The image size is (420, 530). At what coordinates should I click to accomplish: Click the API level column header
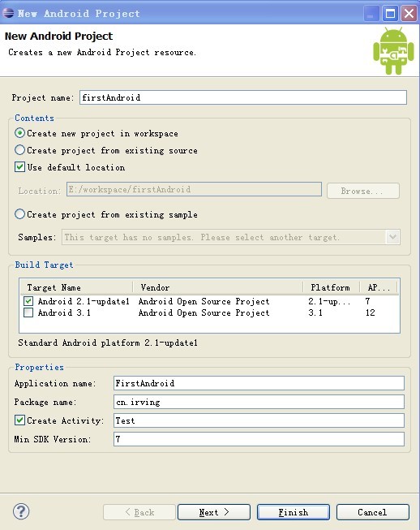379,287
